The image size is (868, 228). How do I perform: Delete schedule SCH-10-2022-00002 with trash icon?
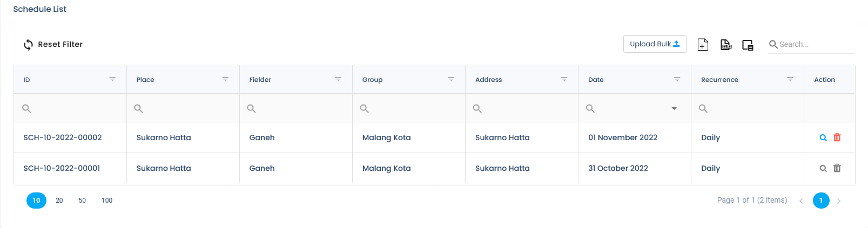[x=837, y=137]
